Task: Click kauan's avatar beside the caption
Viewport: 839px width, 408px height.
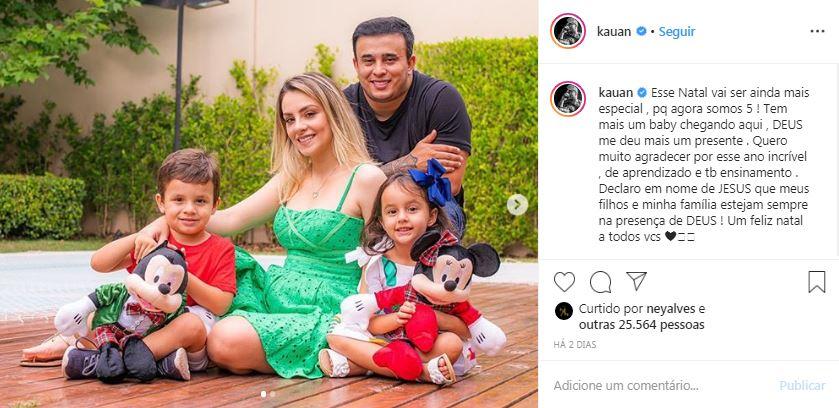Action: coord(568,99)
